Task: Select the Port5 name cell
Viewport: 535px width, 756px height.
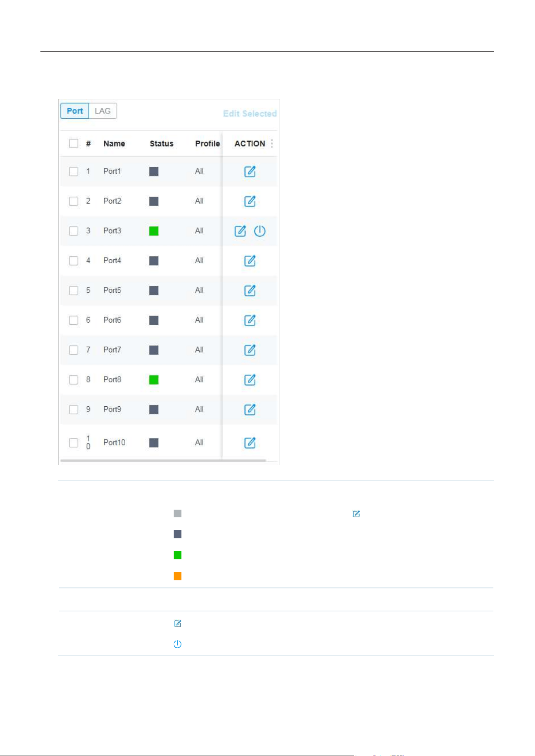Action: tap(112, 290)
